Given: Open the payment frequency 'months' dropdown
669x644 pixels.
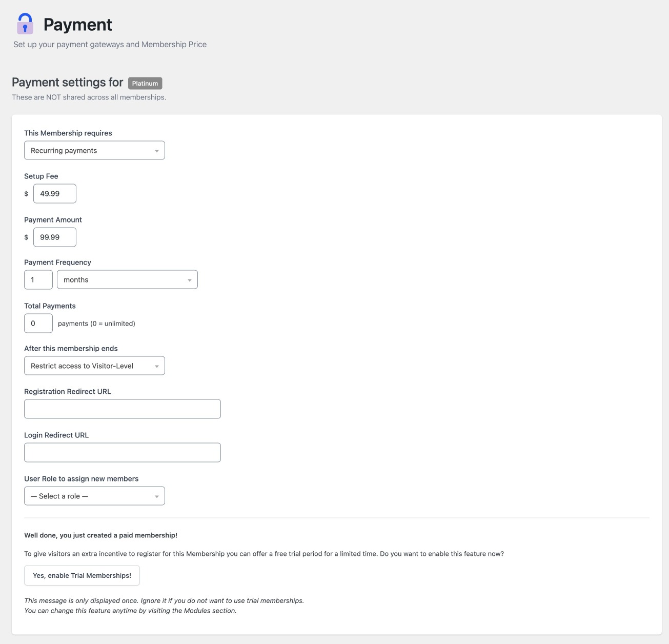Looking at the screenshot, I should (127, 279).
